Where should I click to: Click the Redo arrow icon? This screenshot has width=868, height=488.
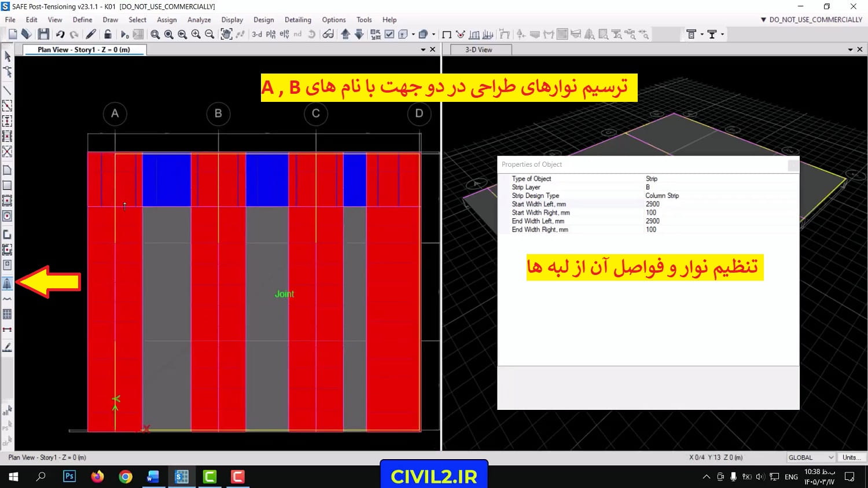click(74, 34)
